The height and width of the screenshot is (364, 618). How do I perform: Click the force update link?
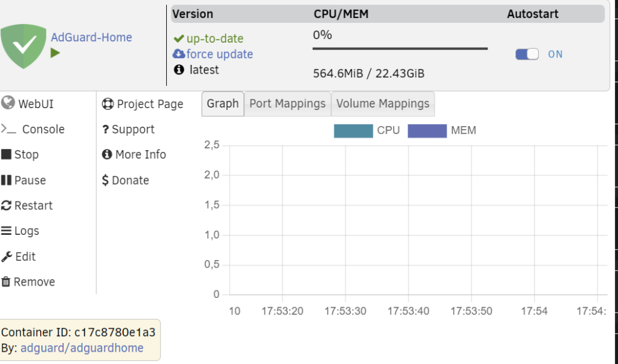(219, 54)
